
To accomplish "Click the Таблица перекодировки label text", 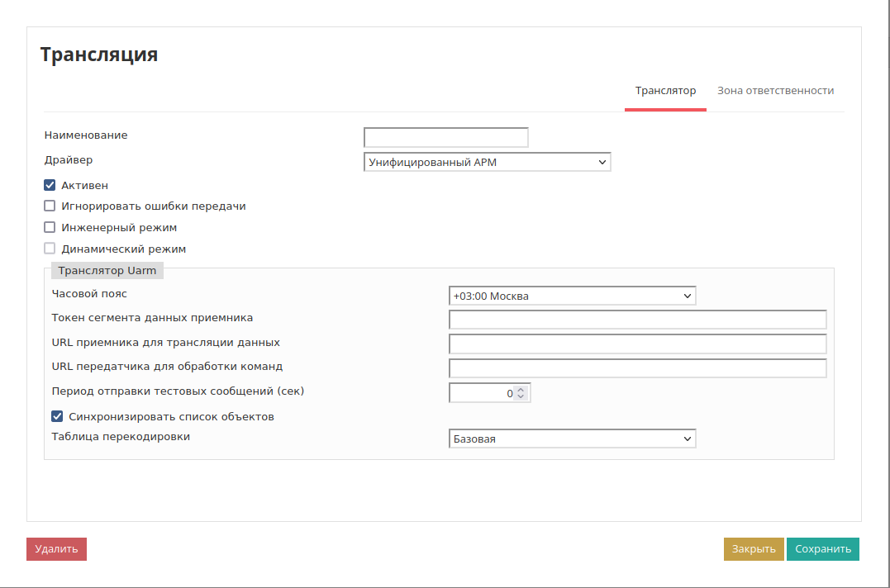I will 121,437.
